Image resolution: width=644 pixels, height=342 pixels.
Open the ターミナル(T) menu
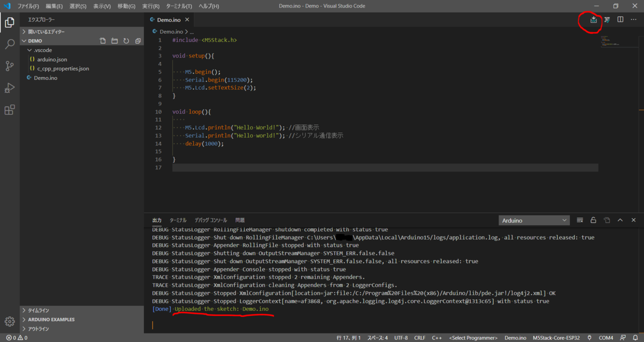[179, 6]
